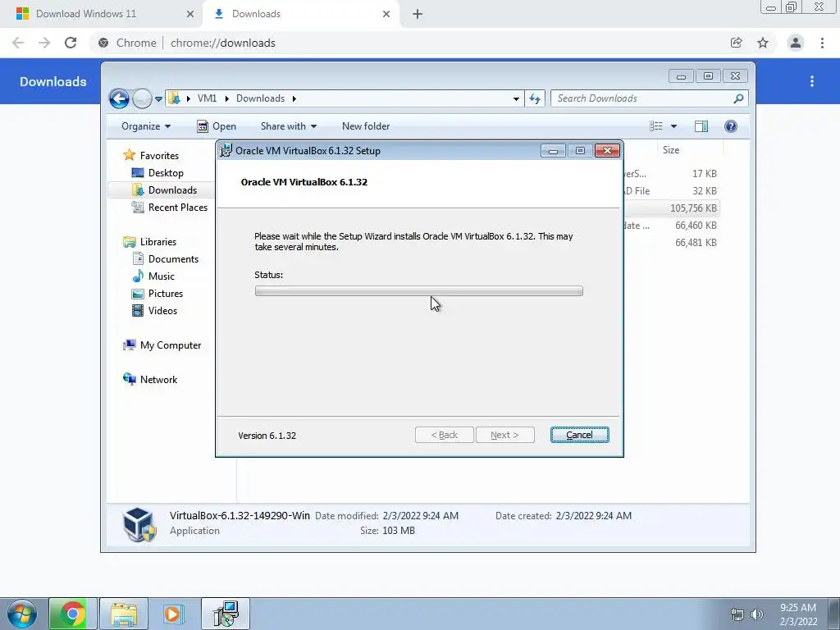Switch to the Downloads Chrome tab
This screenshot has height=630, width=840.
[x=300, y=14]
